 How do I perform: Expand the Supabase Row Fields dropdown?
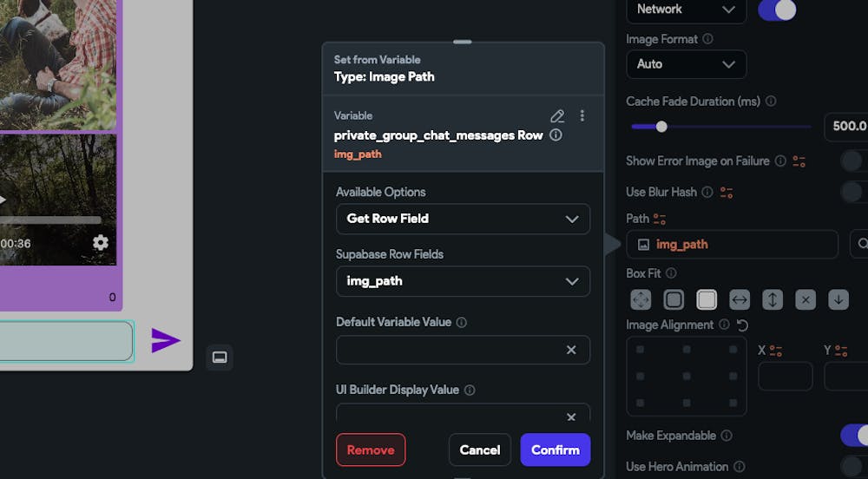463,281
